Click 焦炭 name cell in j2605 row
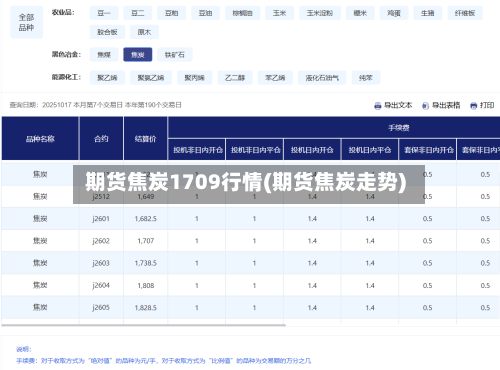Image resolution: width=500 pixels, height=370 pixels. click(40, 307)
